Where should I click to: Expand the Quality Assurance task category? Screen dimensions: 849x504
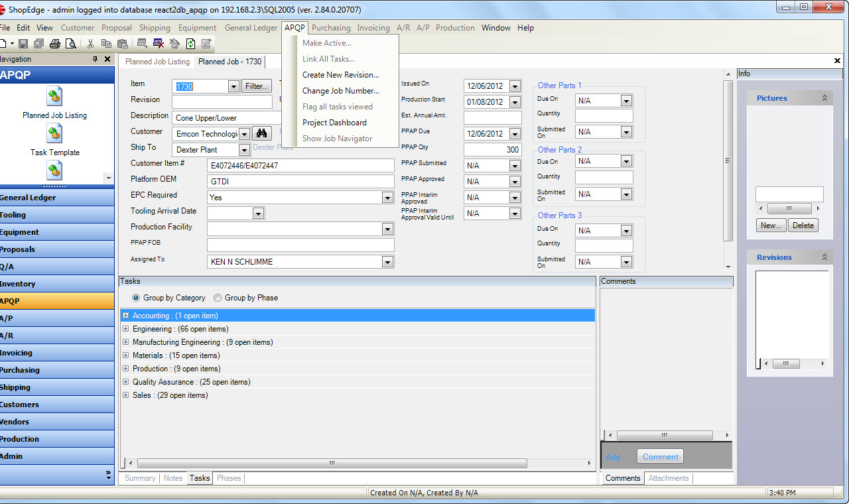coord(126,382)
